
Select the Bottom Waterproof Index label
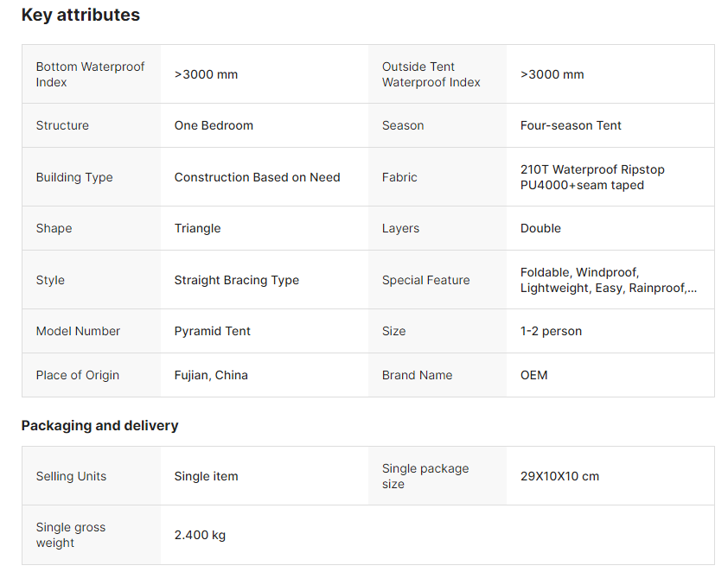click(90, 74)
